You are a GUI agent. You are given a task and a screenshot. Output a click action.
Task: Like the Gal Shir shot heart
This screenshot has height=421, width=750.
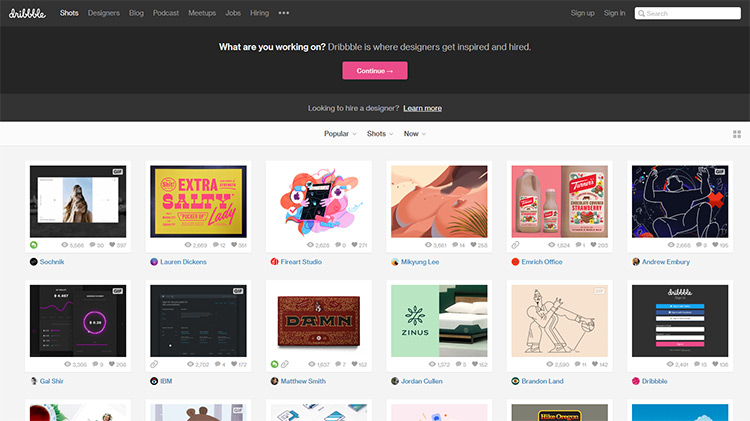112,364
